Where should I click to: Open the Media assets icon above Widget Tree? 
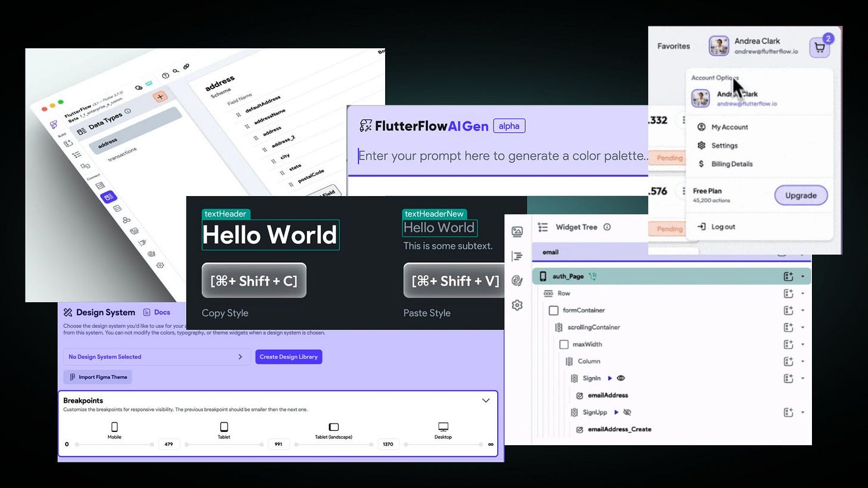[517, 232]
